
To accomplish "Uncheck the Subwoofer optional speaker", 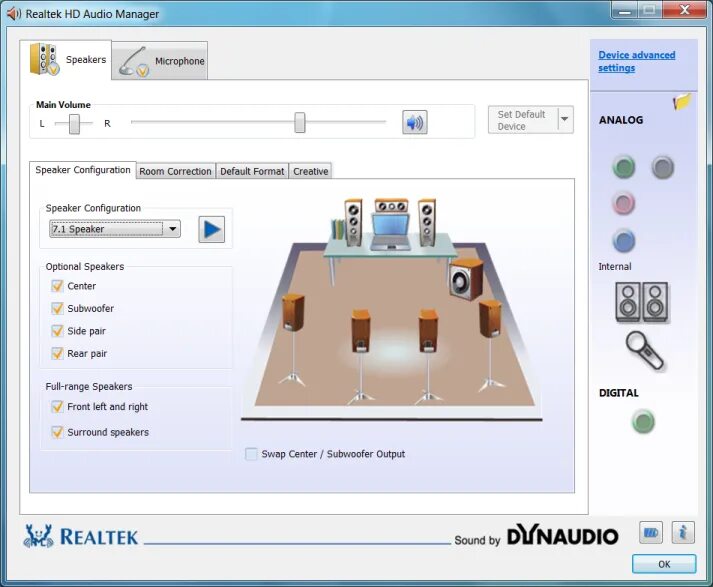I will (57, 308).
